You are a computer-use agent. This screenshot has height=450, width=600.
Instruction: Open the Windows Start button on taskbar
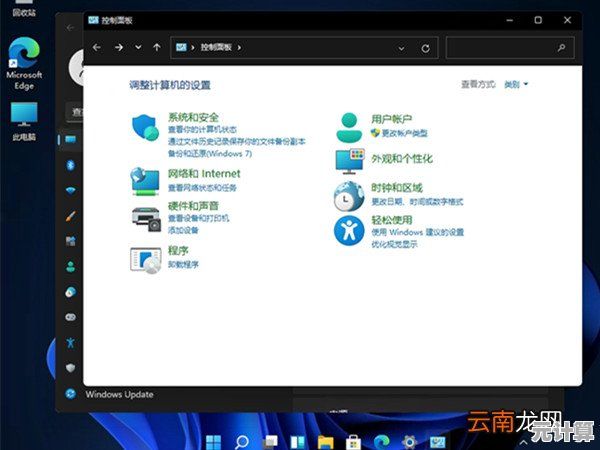coord(213,440)
